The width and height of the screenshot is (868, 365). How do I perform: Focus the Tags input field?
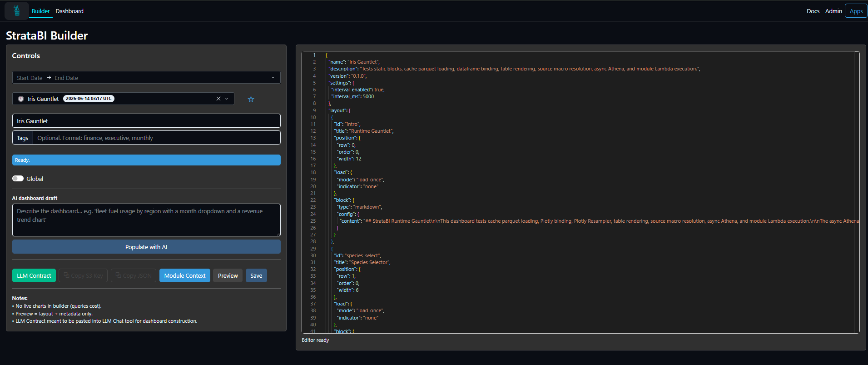click(x=157, y=138)
